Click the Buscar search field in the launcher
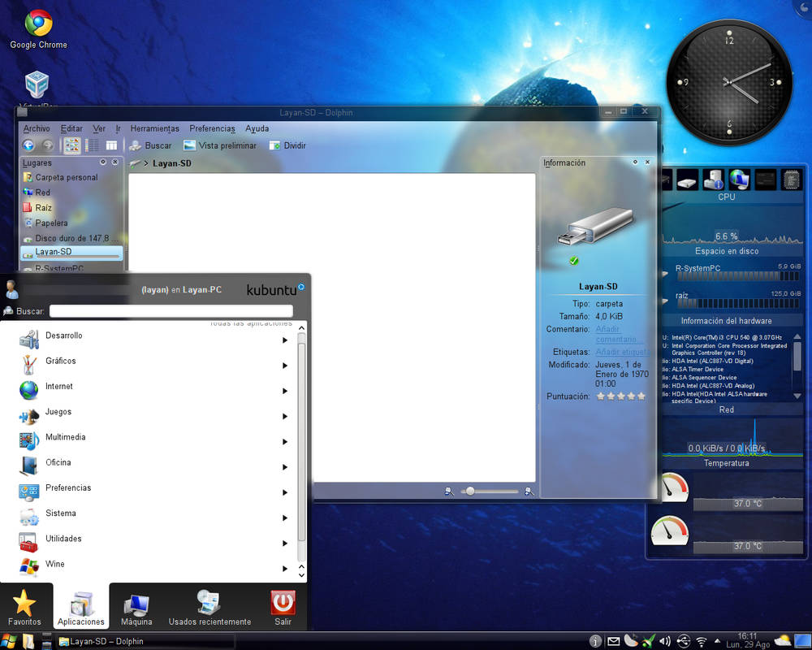This screenshot has height=650, width=812. [171, 310]
